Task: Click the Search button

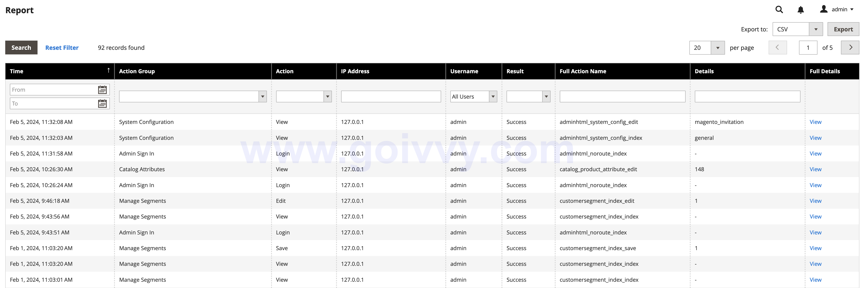Action: pyautogui.click(x=21, y=48)
